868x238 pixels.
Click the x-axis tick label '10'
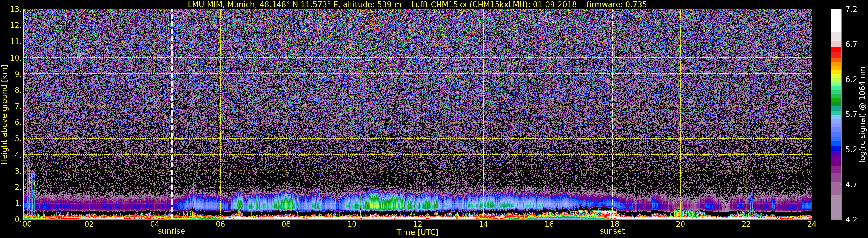tap(352, 224)
